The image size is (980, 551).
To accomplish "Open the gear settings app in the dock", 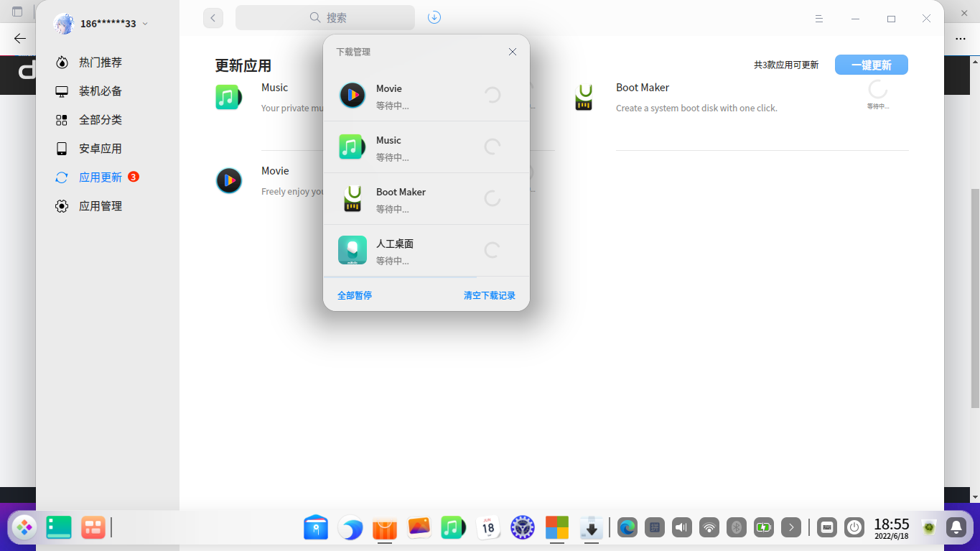I will (523, 528).
